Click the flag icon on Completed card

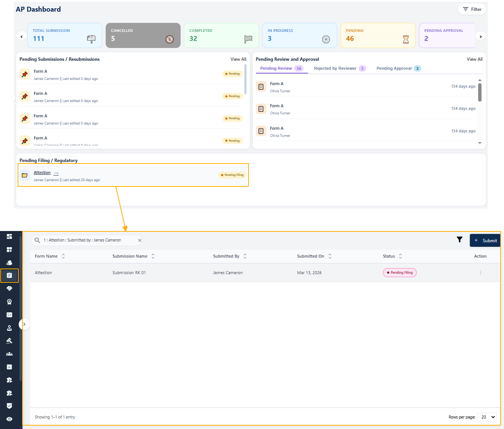pyautogui.click(x=248, y=39)
